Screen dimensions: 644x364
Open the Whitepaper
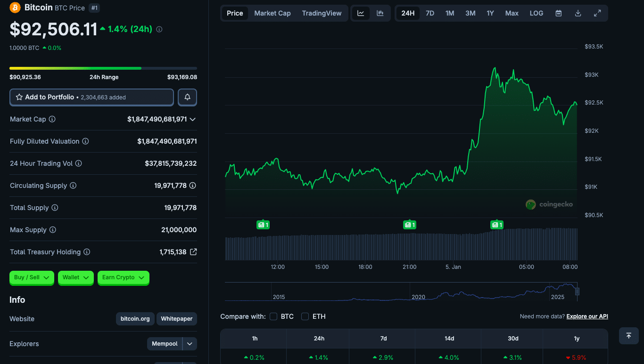(176, 319)
